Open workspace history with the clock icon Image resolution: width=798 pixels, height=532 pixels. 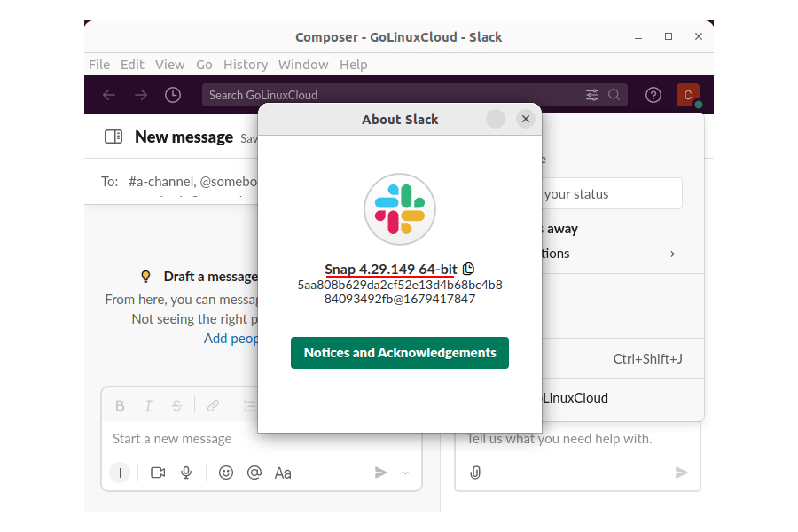(173, 95)
